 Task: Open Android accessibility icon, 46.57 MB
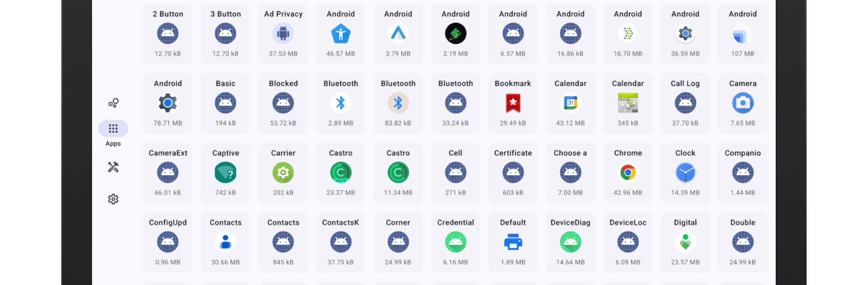coord(340,33)
